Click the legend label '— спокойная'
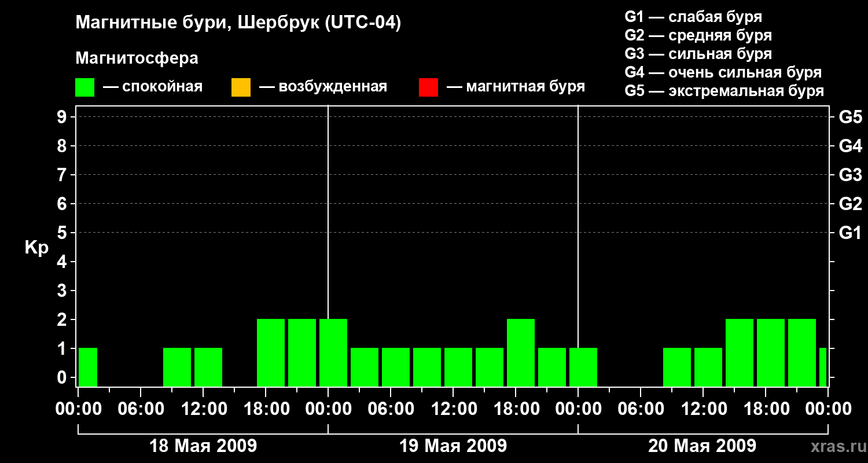Image resolution: width=868 pixels, height=463 pixels. click(153, 87)
